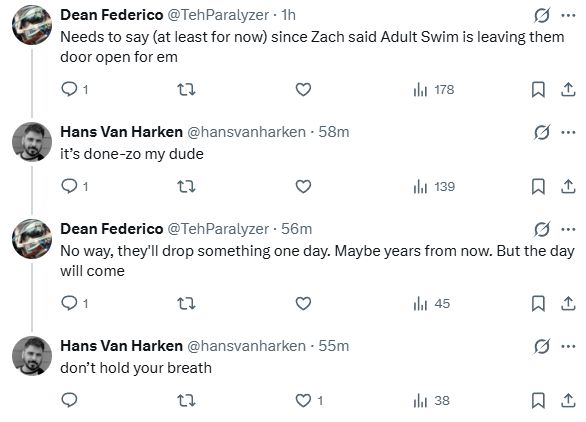586x422 pixels.
Task: View analytics showing 139 views
Action: (x=434, y=187)
